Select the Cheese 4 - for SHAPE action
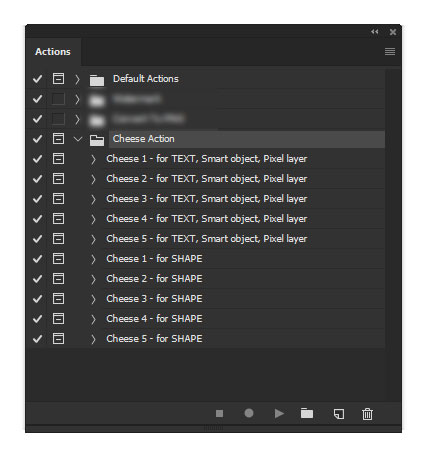This screenshot has height=456, width=426. [x=154, y=319]
